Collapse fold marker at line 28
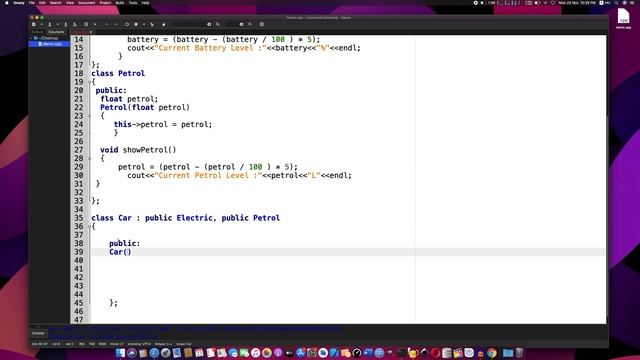640x360 pixels. click(x=89, y=158)
